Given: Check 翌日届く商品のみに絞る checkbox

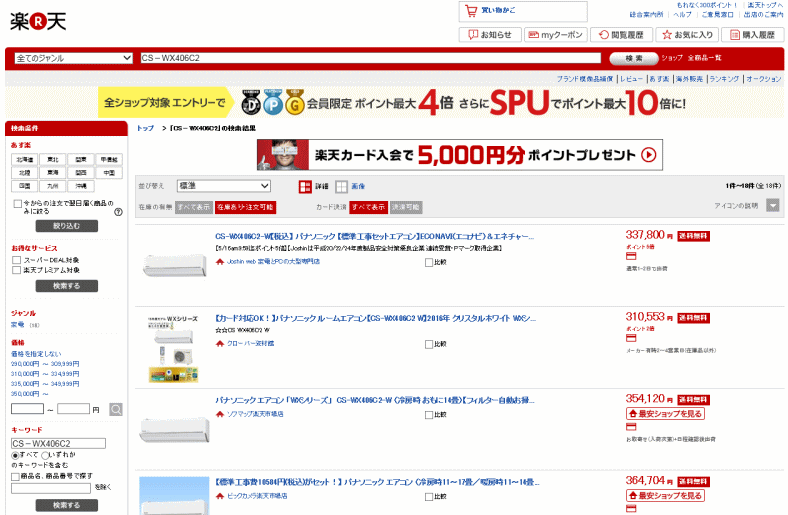Looking at the screenshot, I should pos(18,203).
